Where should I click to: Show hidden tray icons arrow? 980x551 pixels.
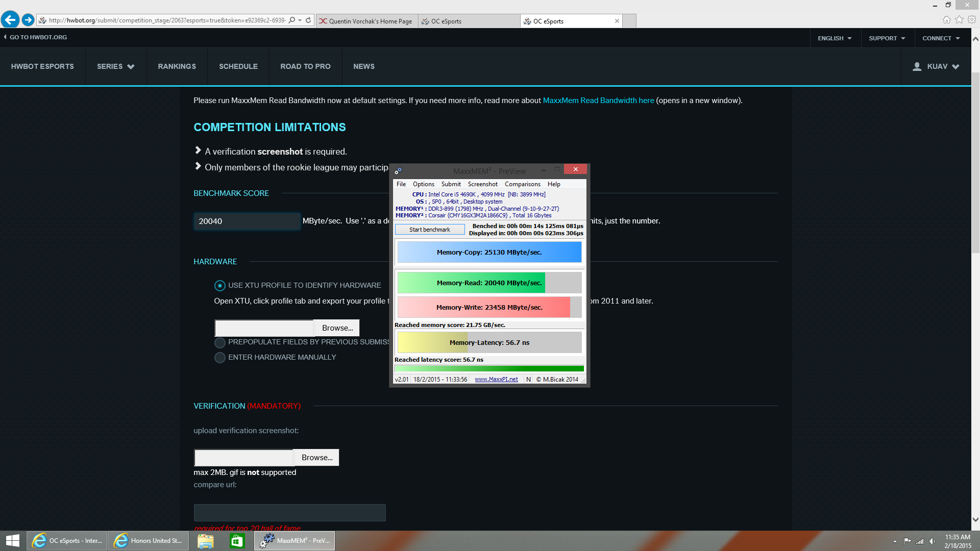pos(895,541)
